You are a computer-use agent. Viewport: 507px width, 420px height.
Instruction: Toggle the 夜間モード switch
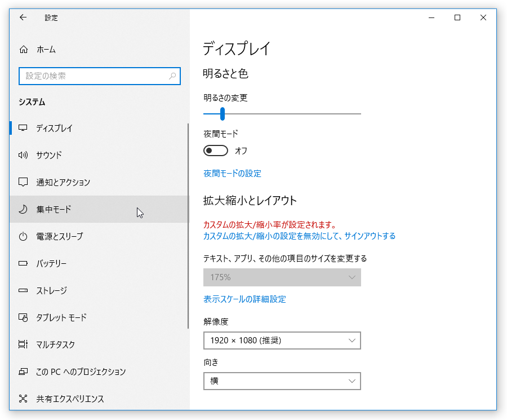[216, 151]
